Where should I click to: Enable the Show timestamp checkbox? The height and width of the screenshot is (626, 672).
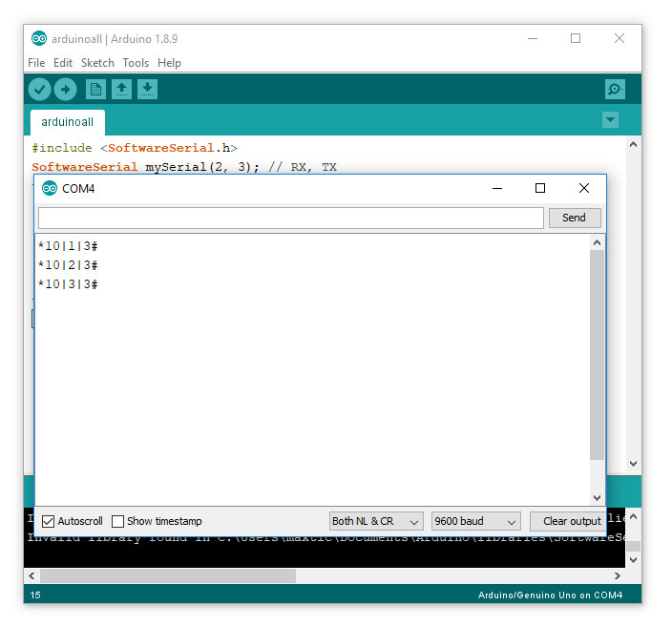117,521
